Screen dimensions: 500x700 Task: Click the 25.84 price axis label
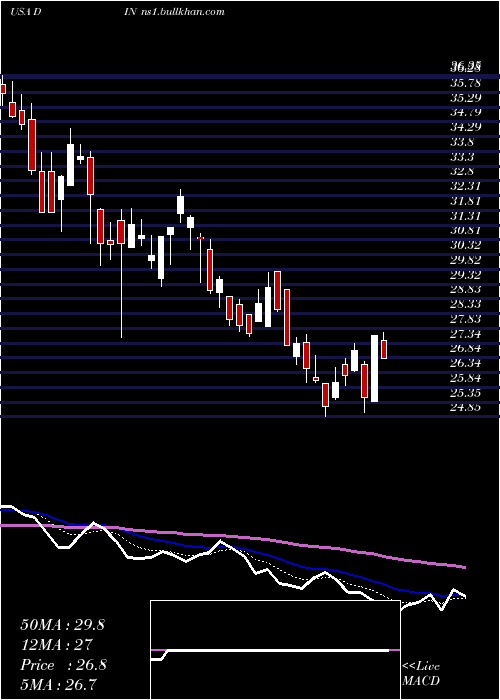(x=466, y=378)
